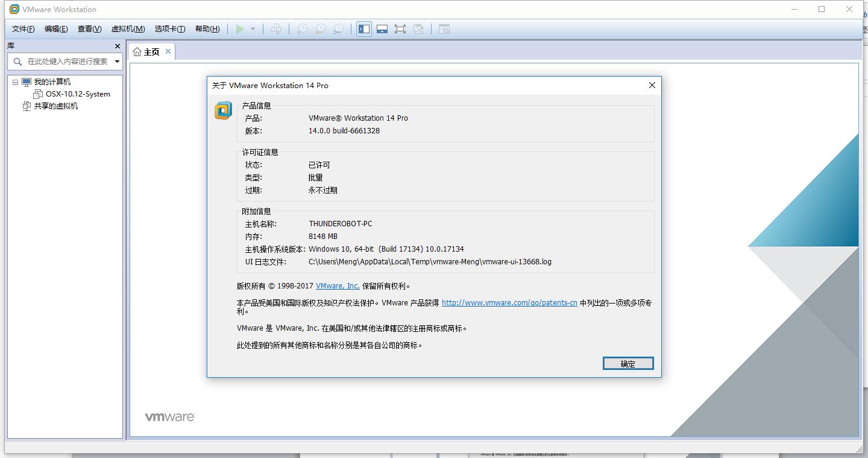Click the monitor icon next to 我的计算机
Screen dimensions: 868x458
click(x=27, y=82)
